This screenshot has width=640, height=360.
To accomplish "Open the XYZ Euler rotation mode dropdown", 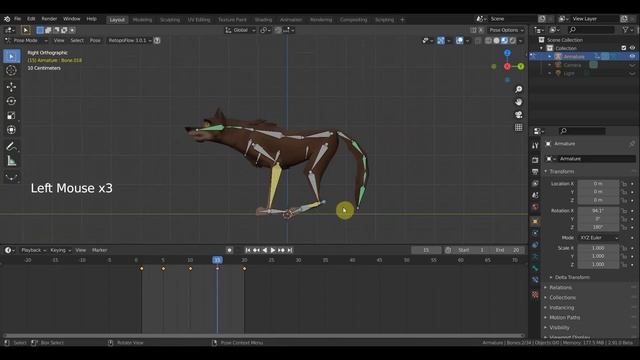I will [x=598, y=238].
